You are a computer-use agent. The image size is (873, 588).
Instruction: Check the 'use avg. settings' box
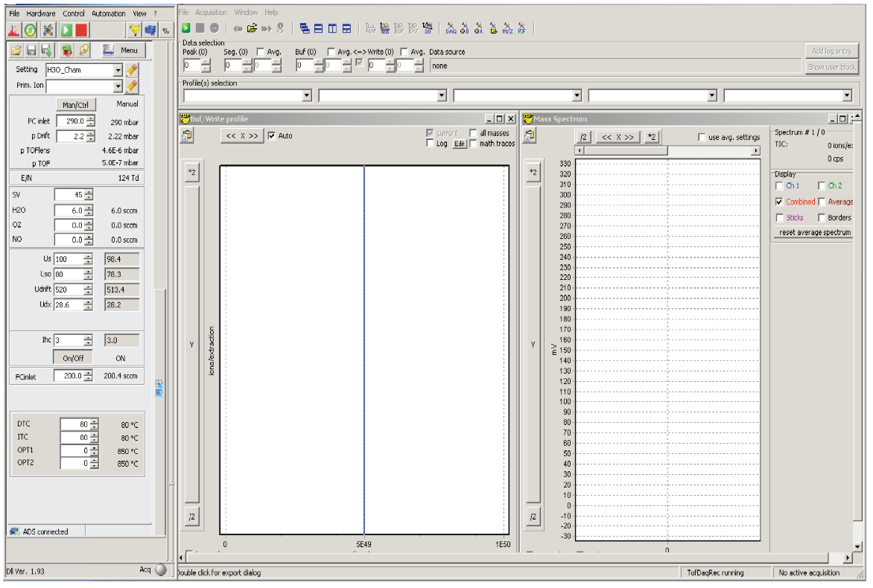point(702,138)
